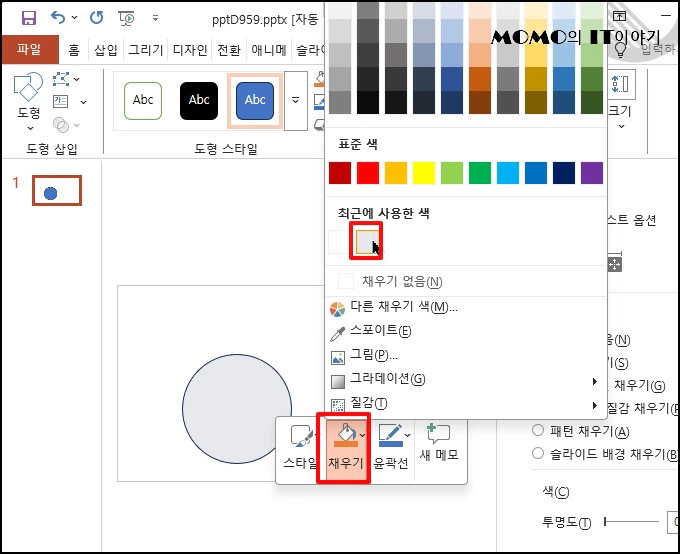Screen dimensions: 680x554
Task: Pick light green standard color
Action: [452, 173]
